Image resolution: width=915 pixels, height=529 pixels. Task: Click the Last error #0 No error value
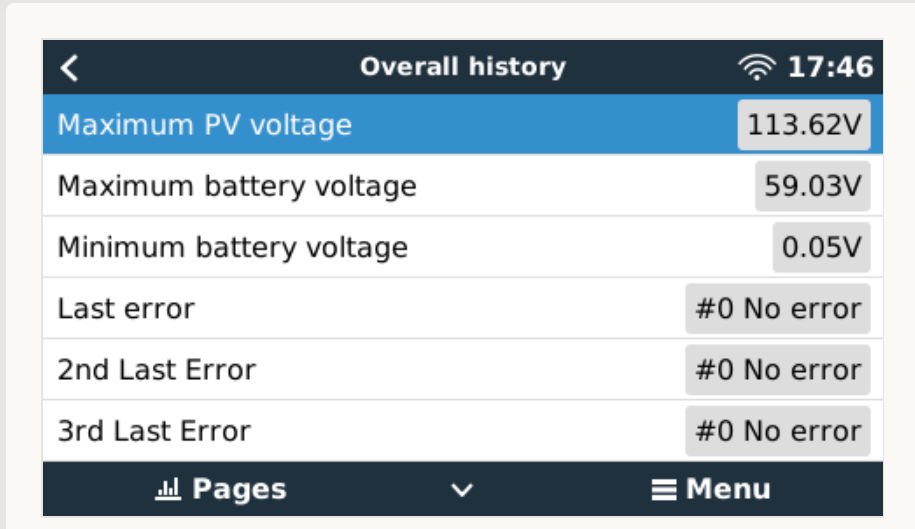(778, 309)
